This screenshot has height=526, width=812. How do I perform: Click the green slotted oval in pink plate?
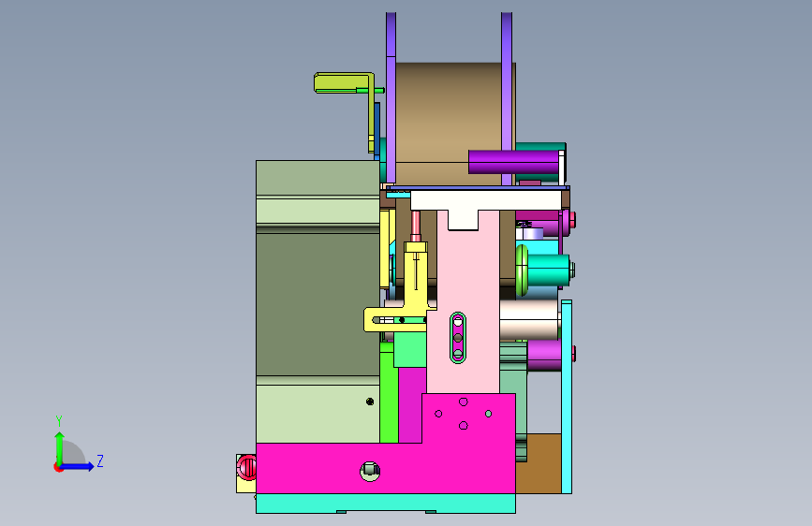(458, 338)
